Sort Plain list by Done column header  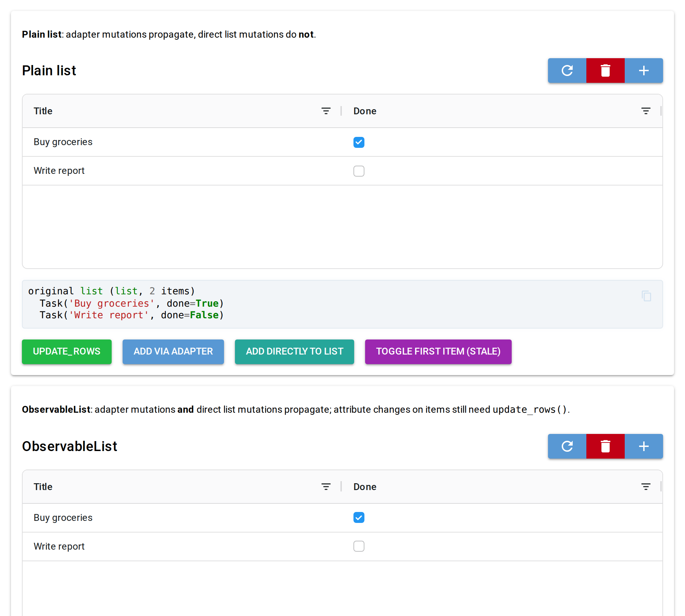click(x=365, y=111)
